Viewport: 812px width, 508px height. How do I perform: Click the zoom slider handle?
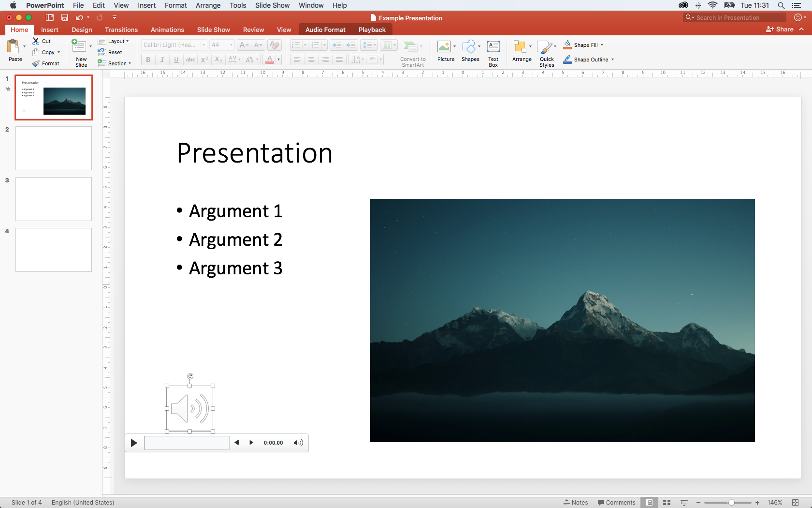[x=731, y=502]
